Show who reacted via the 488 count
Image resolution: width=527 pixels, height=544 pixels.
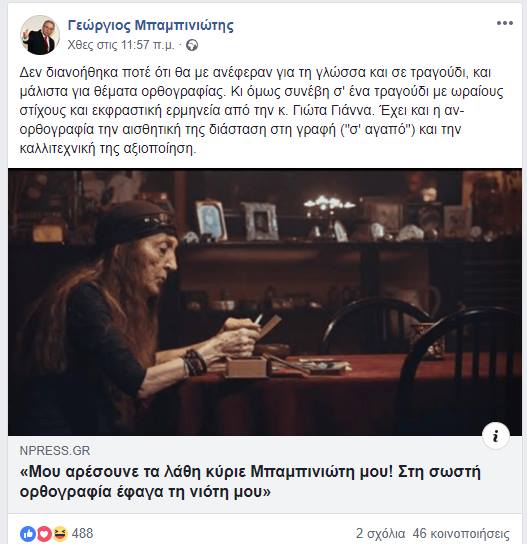point(82,533)
